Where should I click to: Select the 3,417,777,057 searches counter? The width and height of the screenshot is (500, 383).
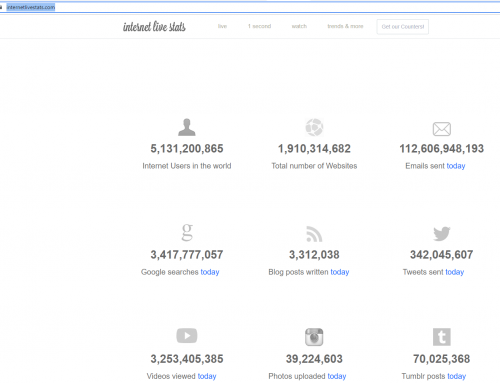pyautogui.click(x=187, y=255)
